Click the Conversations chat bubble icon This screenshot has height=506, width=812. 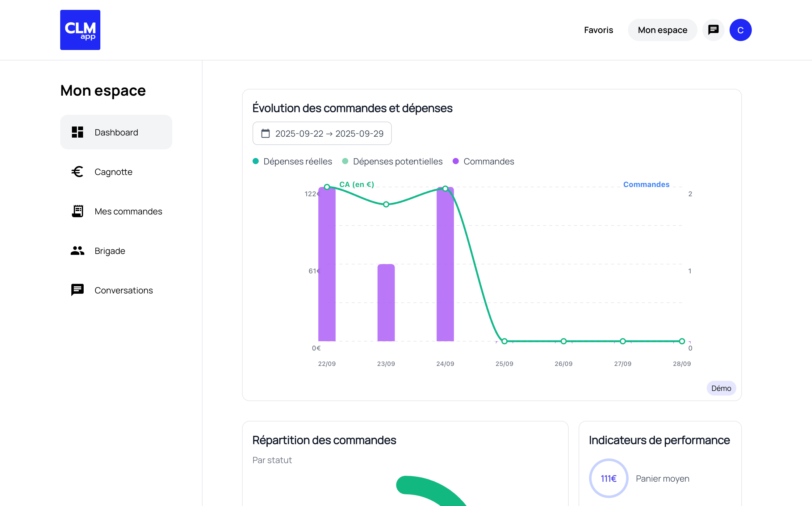coord(77,290)
